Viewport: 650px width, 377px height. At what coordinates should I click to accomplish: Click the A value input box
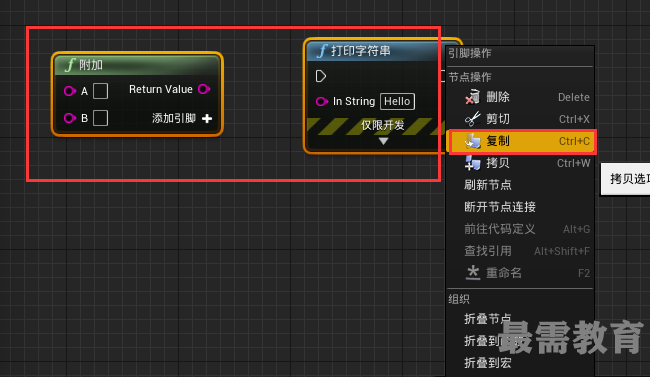click(x=100, y=91)
